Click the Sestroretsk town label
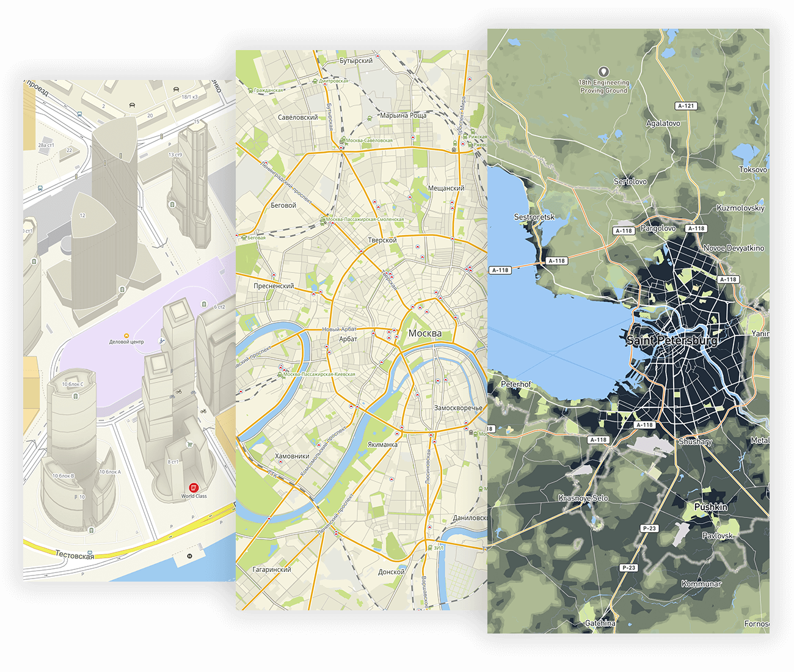Viewport: 794px width, 672px height. pyautogui.click(x=534, y=217)
